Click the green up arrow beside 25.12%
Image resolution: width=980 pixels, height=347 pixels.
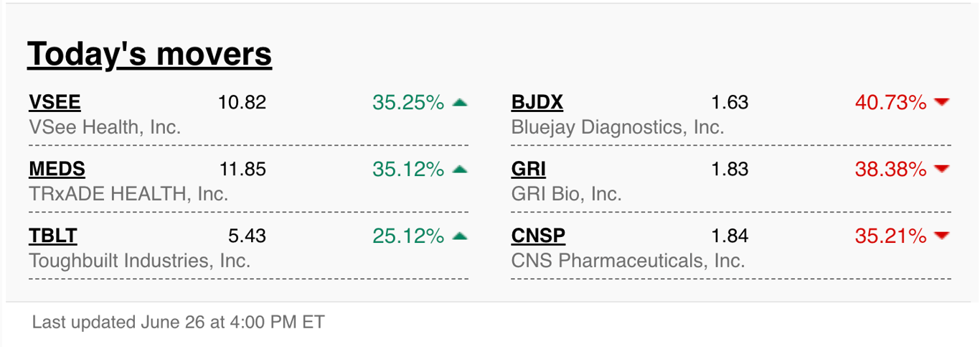460,236
